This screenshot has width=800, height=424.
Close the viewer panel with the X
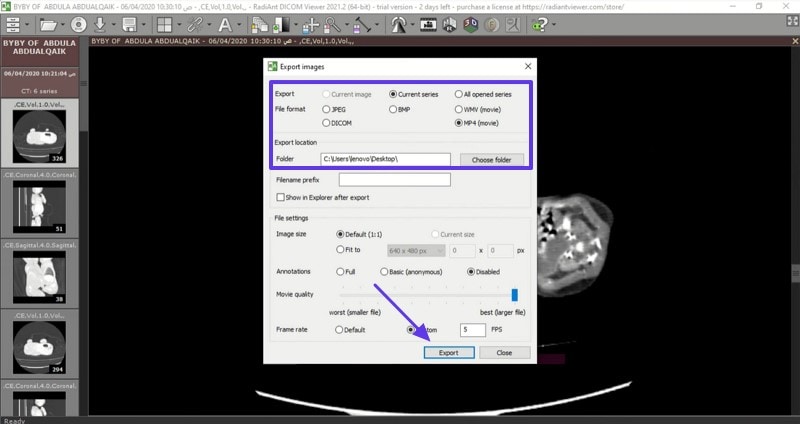[x=795, y=41]
